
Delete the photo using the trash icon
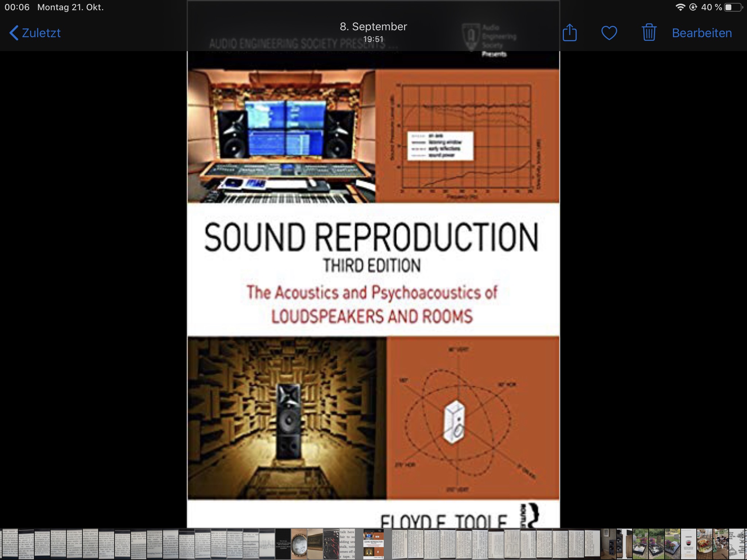tap(649, 32)
